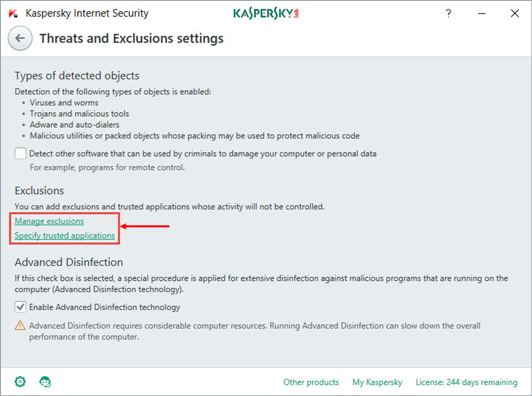
Task: Click the warning triangle icon
Action: tap(20, 325)
